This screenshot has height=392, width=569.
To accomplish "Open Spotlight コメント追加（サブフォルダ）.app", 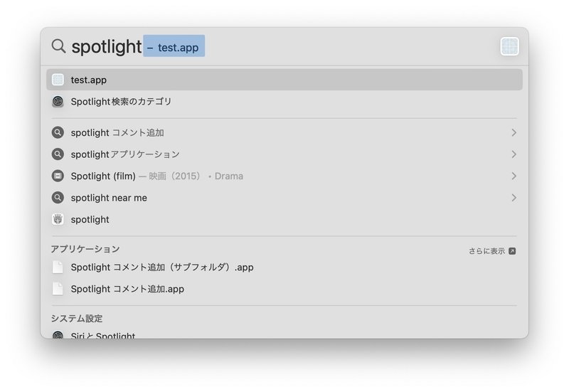I will tap(284, 267).
